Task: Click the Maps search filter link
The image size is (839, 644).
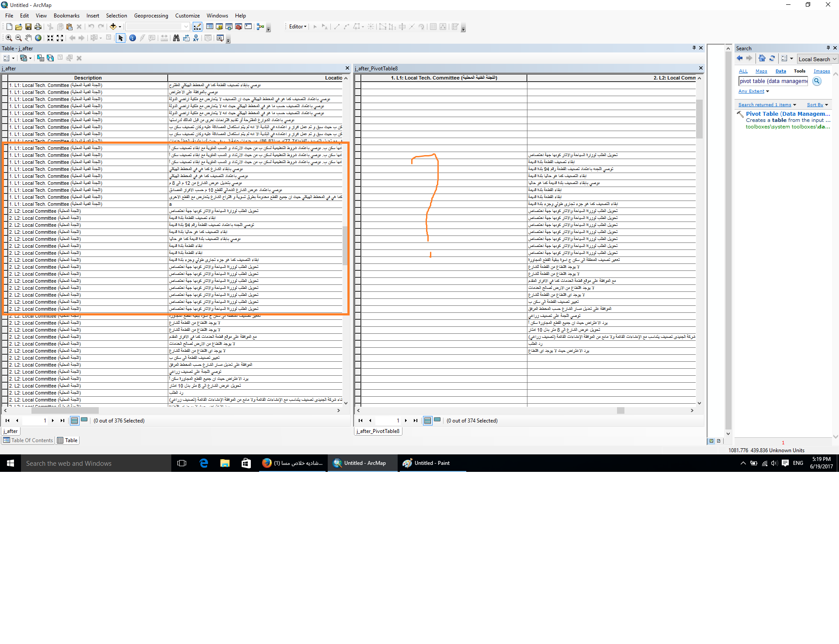Action: (761, 71)
